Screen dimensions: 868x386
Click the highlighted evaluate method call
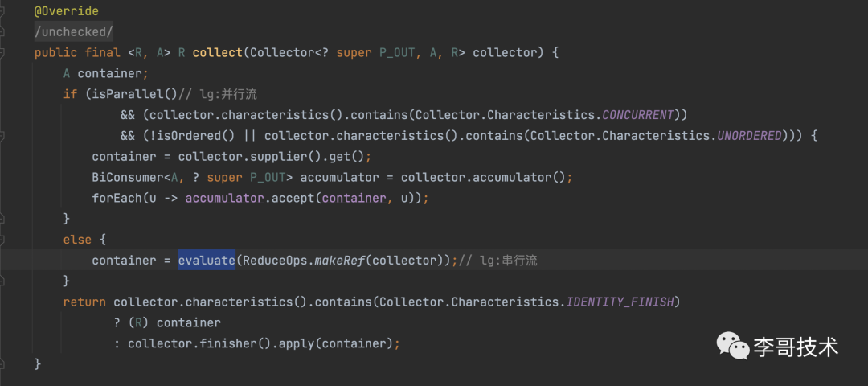pos(207,261)
